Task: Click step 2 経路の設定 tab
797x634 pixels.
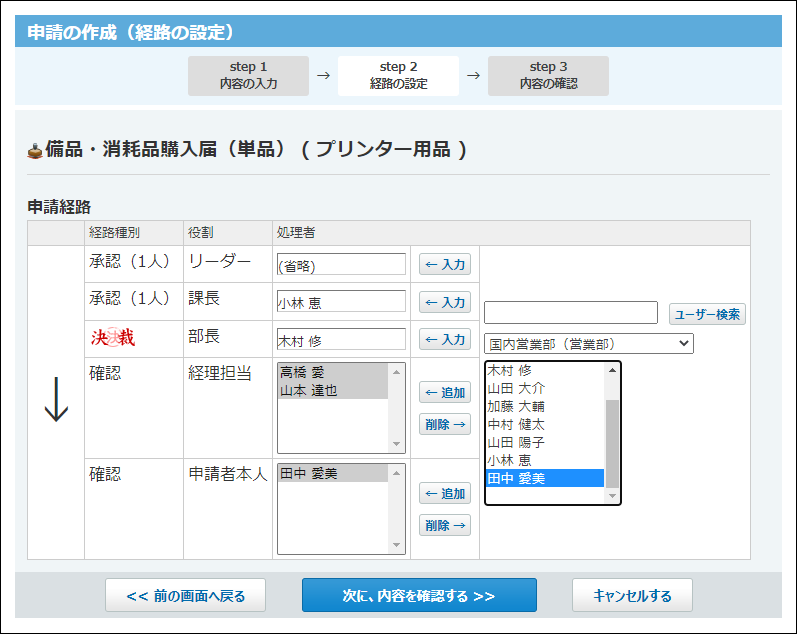Action: coord(398,76)
